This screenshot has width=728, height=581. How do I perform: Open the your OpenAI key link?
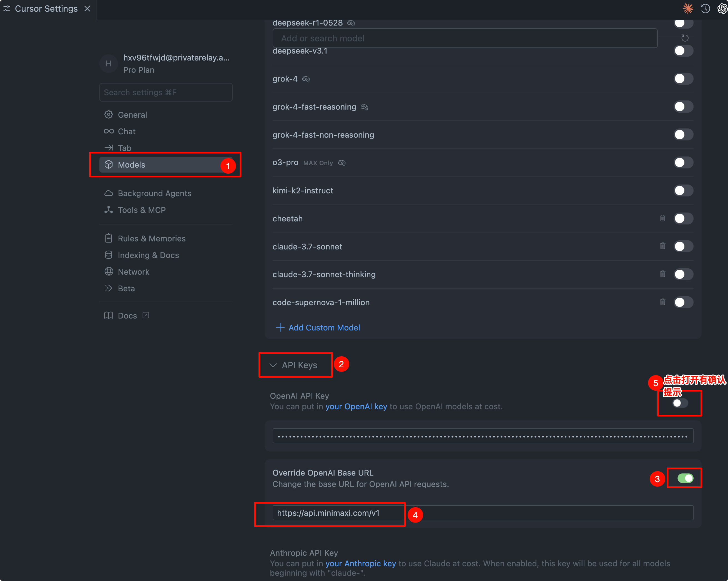pyautogui.click(x=356, y=406)
